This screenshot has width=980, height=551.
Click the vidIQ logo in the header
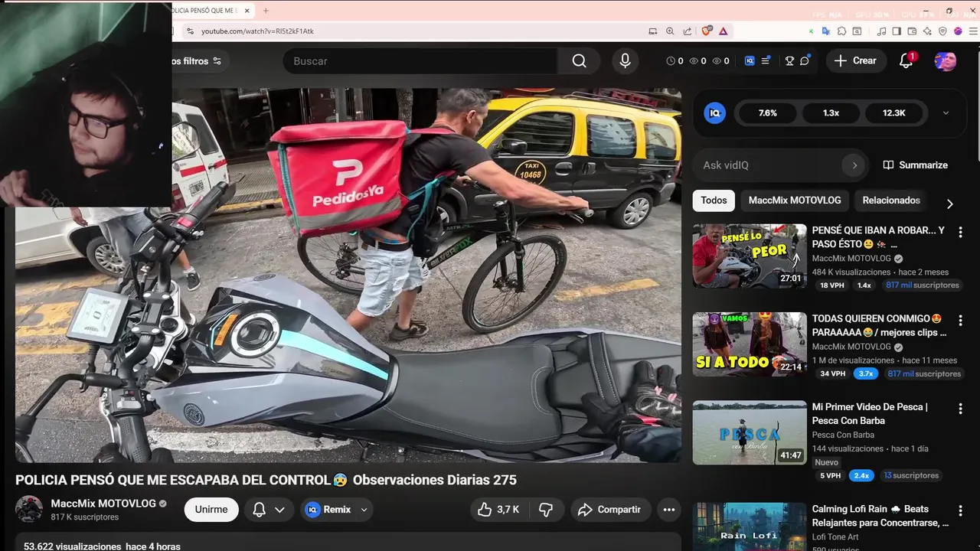point(750,61)
